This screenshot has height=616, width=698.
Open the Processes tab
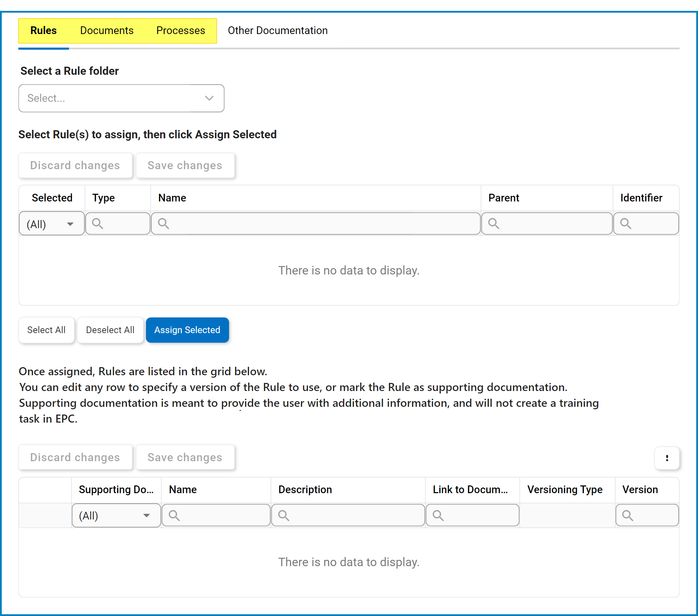180,31
